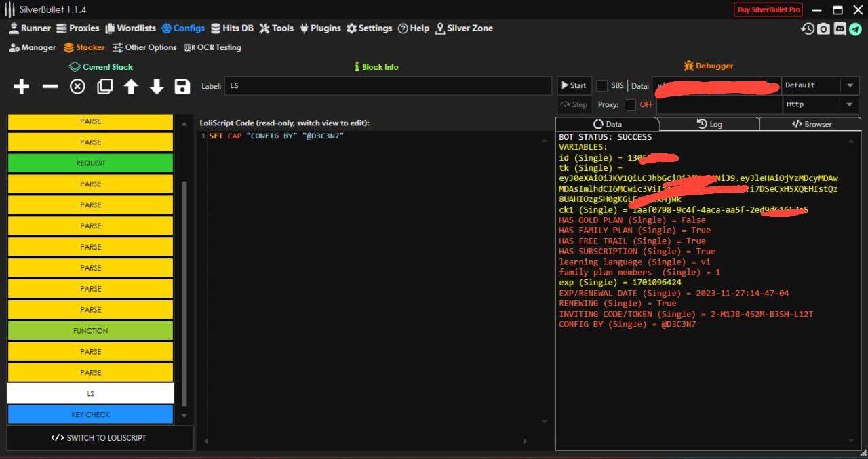Open the Telegram link icon
The width and height of the screenshot is (868, 459).
(x=855, y=28)
